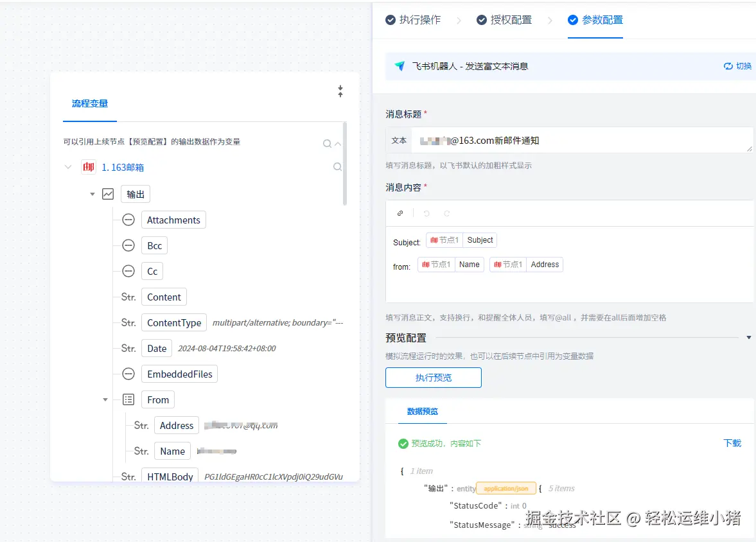Click the 执行操作 step check icon
Viewport: 756px width, 542px height.
pos(391,20)
